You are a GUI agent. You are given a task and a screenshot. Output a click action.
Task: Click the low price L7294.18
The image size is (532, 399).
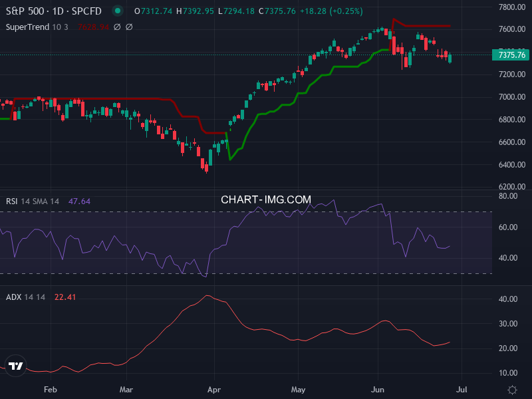tap(236, 11)
